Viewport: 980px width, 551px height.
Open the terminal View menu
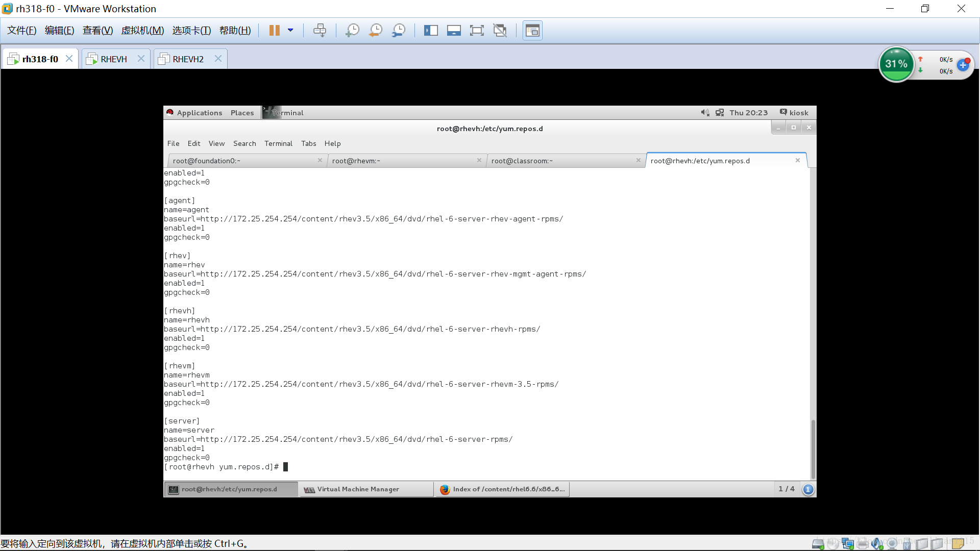coord(216,143)
